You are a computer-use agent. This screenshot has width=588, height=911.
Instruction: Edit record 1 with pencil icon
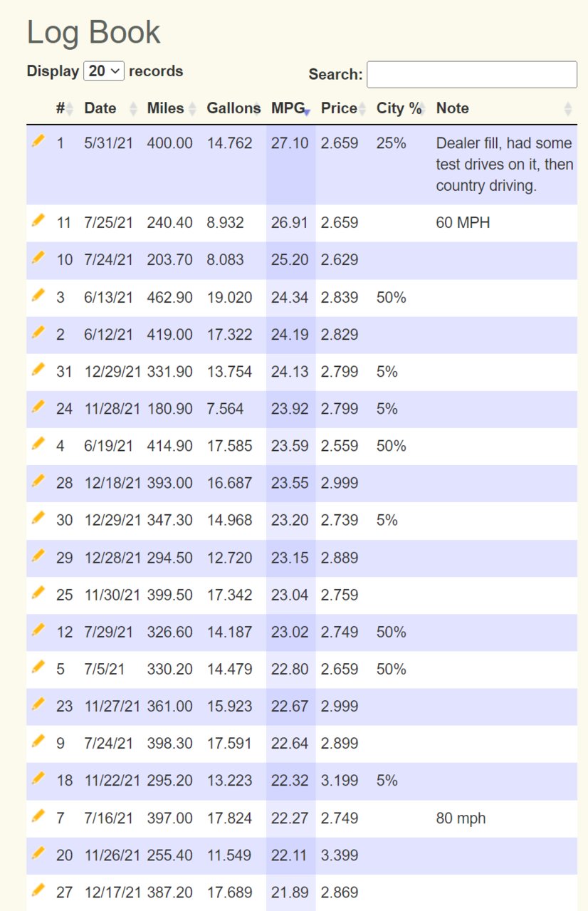pyautogui.click(x=38, y=141)
